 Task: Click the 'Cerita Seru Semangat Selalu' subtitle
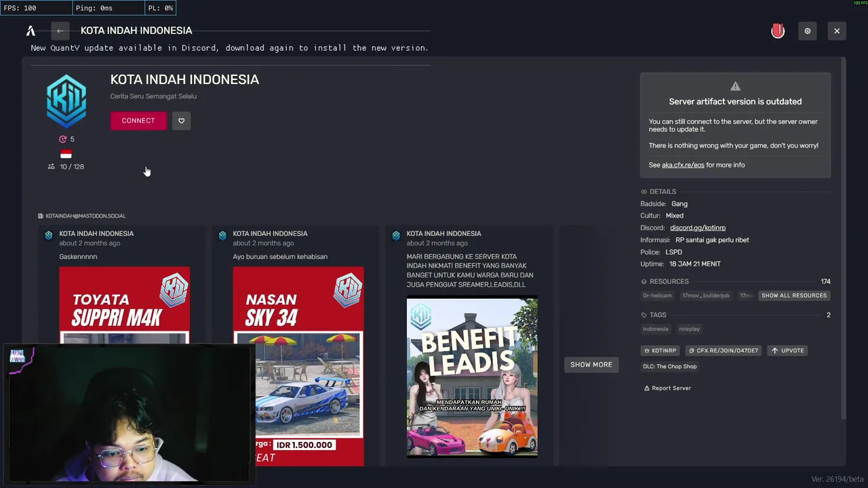pos(153,96)
